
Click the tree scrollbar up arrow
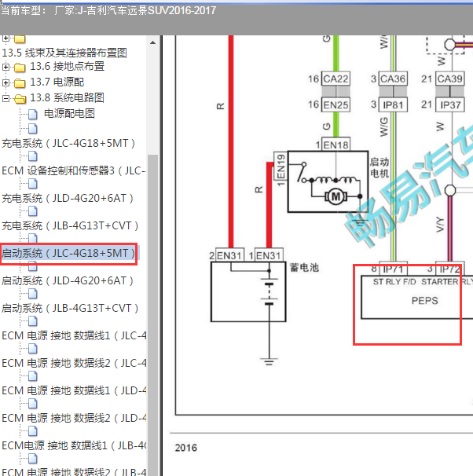tap(153, 42)
